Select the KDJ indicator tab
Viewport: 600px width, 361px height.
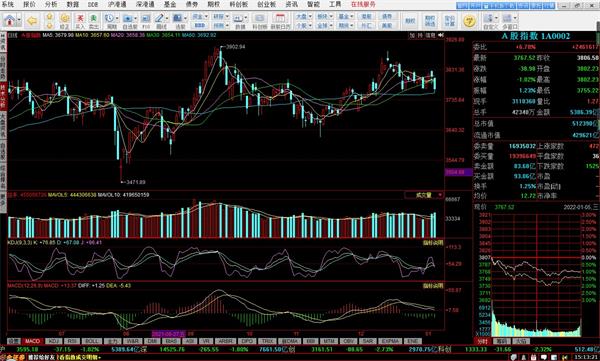pos(53,341)
